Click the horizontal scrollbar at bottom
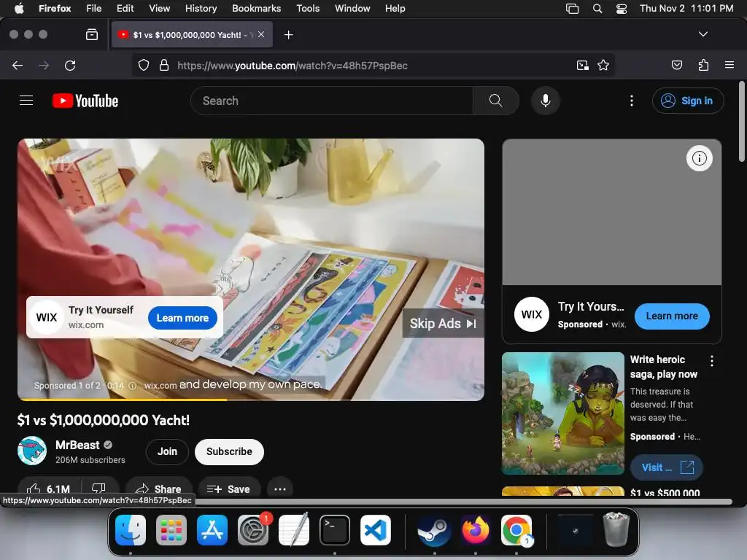This screenshot has width=747, height=560. pos(463,502)
